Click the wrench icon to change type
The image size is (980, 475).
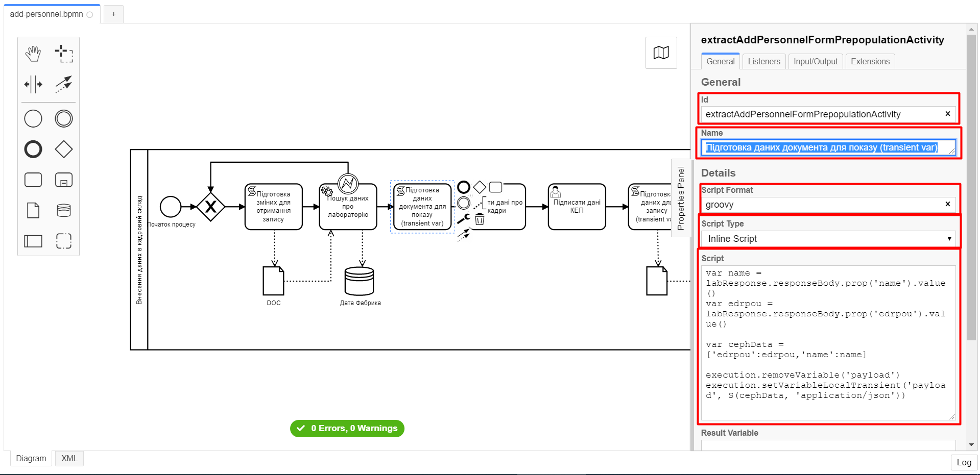pyautogui.click(x=463, y=219)
